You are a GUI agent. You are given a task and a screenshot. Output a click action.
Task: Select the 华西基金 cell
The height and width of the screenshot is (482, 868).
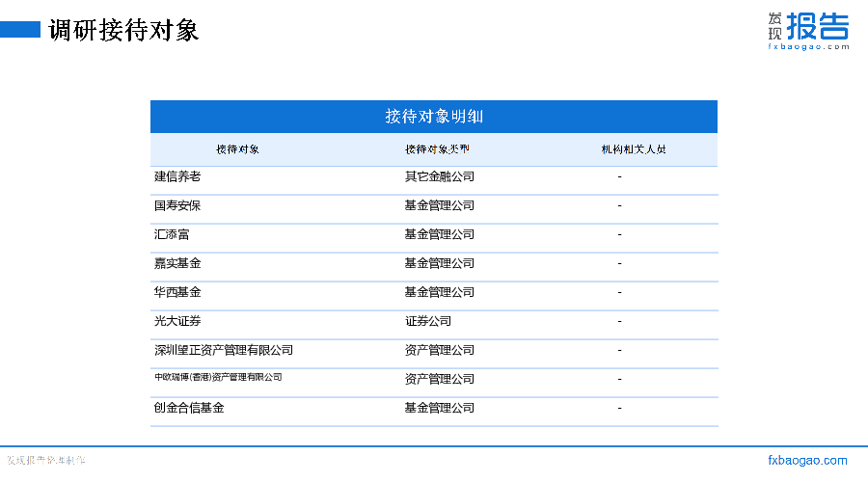coord(177,292)
